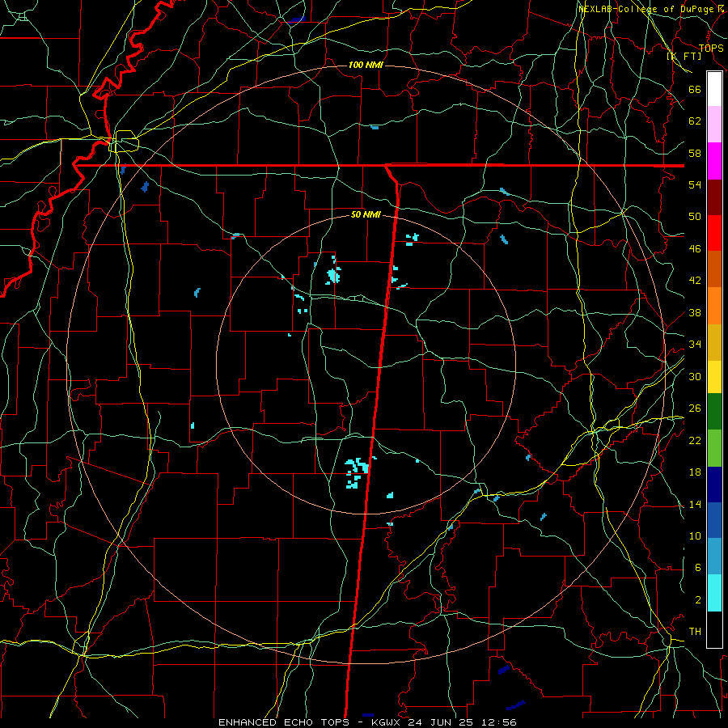Click the black TH legend swatch
Screen dimensions: 728x728
(714, 629)
